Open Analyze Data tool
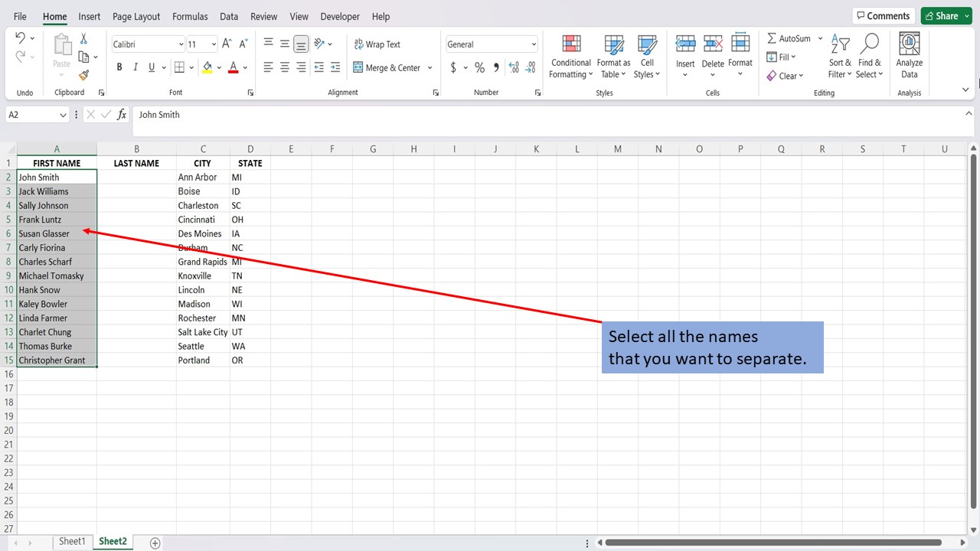980x551 pixels. [x=909, y=56]
